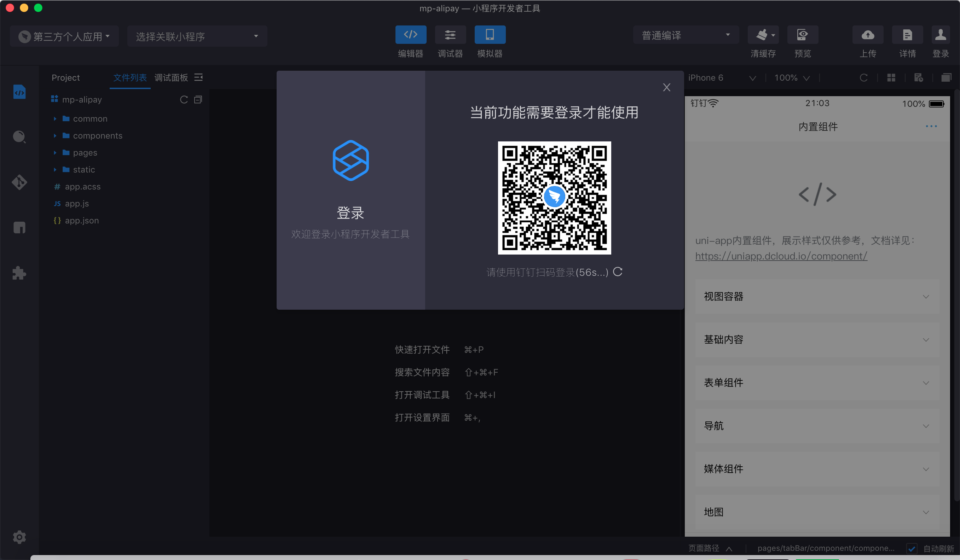Image resolution: width=960 pixels, height=560 pixels.
Task: Expand the components folder
Action: pyautogui.click(x=98, y=136)
